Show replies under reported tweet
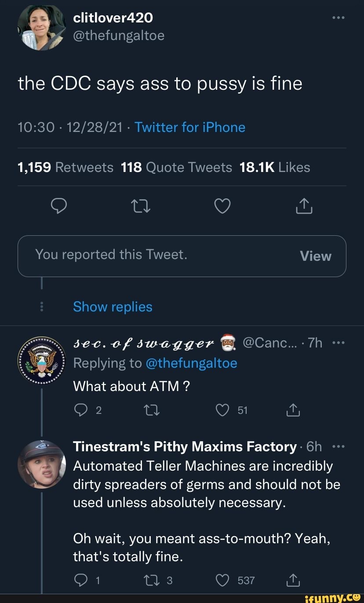This screenshot has height=603, width=364. (113, 307)
